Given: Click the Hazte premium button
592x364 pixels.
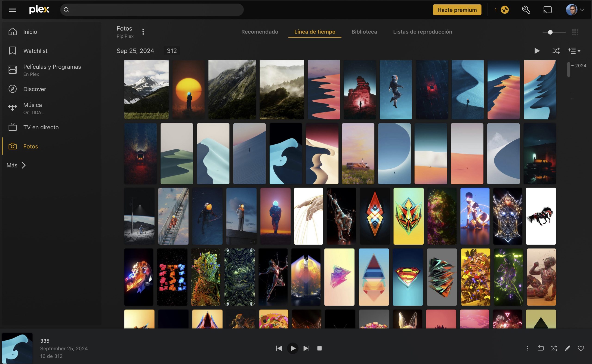Looking at the screenshot, I should pyautogui.click(x=457, y=10).
